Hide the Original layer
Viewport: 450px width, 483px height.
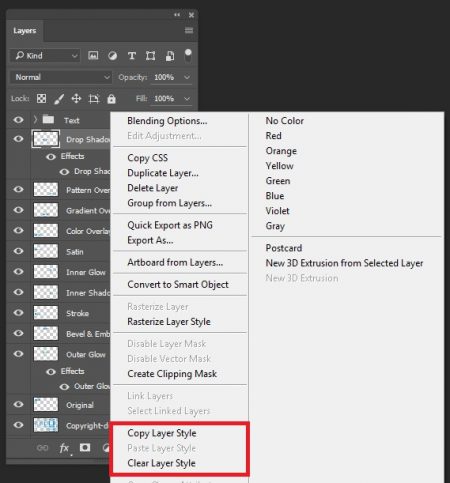coord(18,404)
